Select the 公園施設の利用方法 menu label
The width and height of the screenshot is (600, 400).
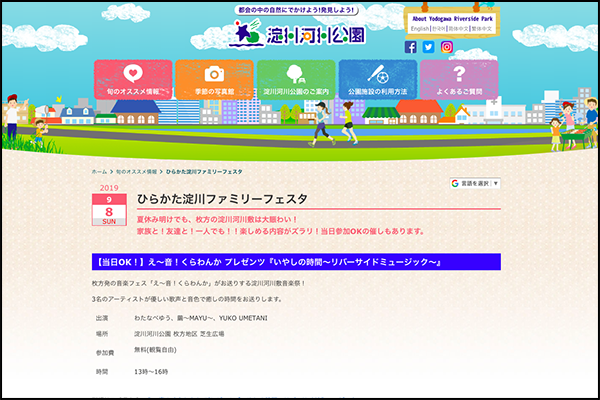377,91
